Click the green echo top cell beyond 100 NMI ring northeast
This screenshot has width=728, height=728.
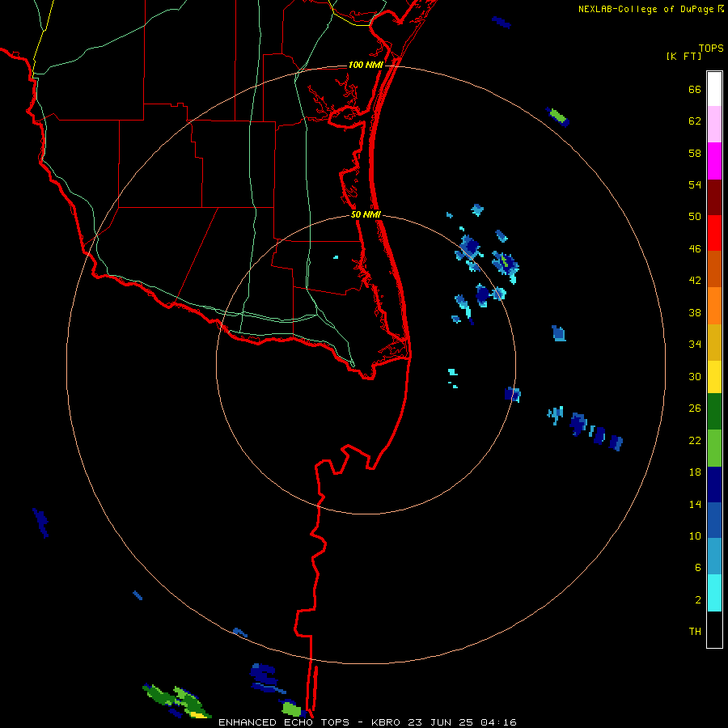[x=558, y=116]
